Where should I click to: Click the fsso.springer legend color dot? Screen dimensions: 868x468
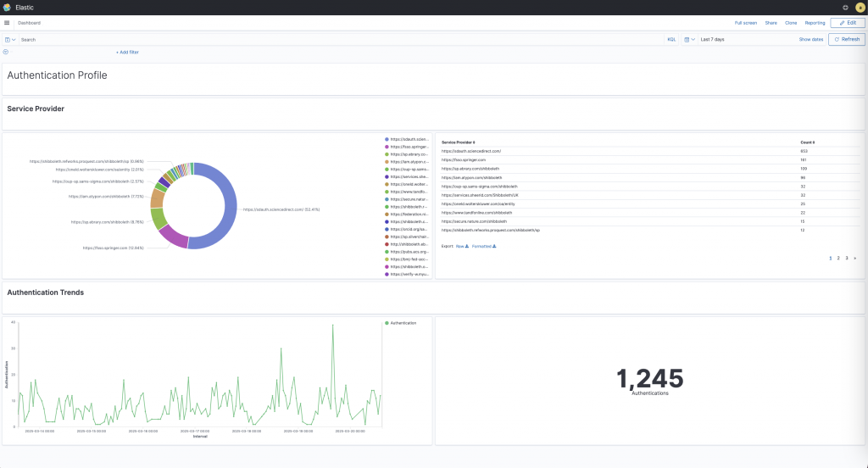click(387, 147)
